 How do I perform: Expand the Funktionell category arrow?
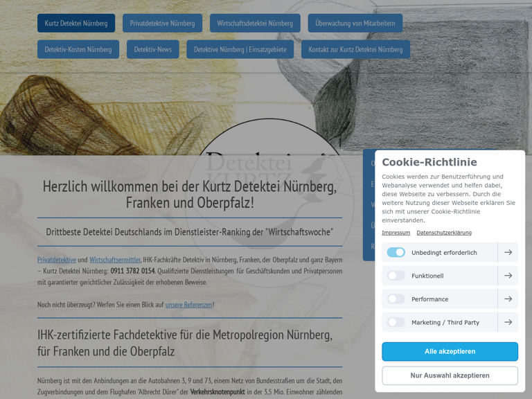pos(508,276)
